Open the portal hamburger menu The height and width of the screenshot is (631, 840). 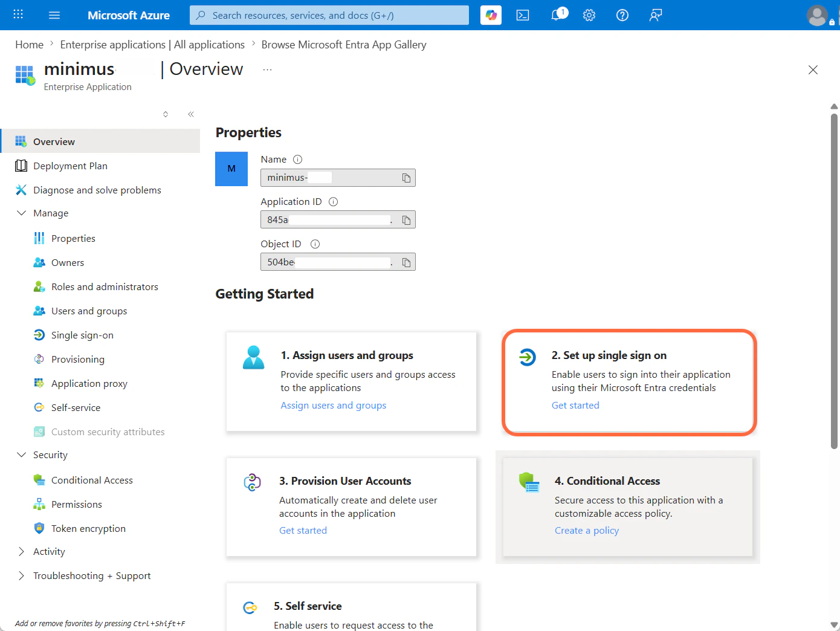click(54, 15)
